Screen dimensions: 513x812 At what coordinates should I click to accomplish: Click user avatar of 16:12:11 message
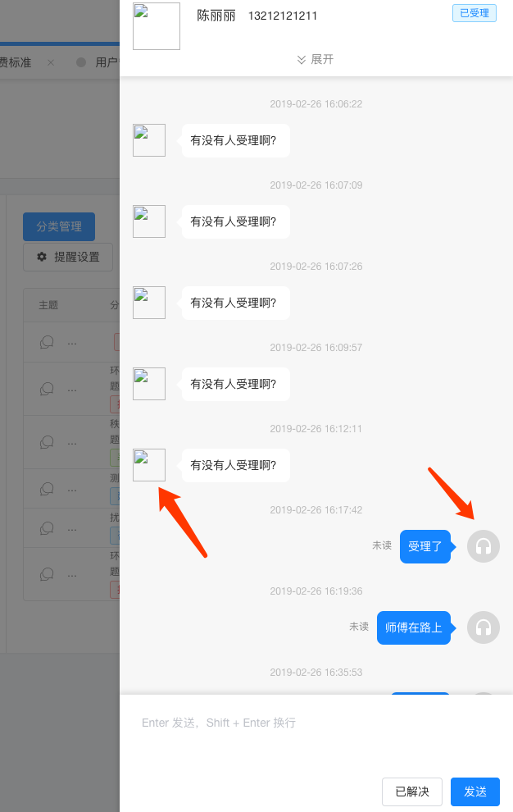pyautogui.click(x=149, y=464)
